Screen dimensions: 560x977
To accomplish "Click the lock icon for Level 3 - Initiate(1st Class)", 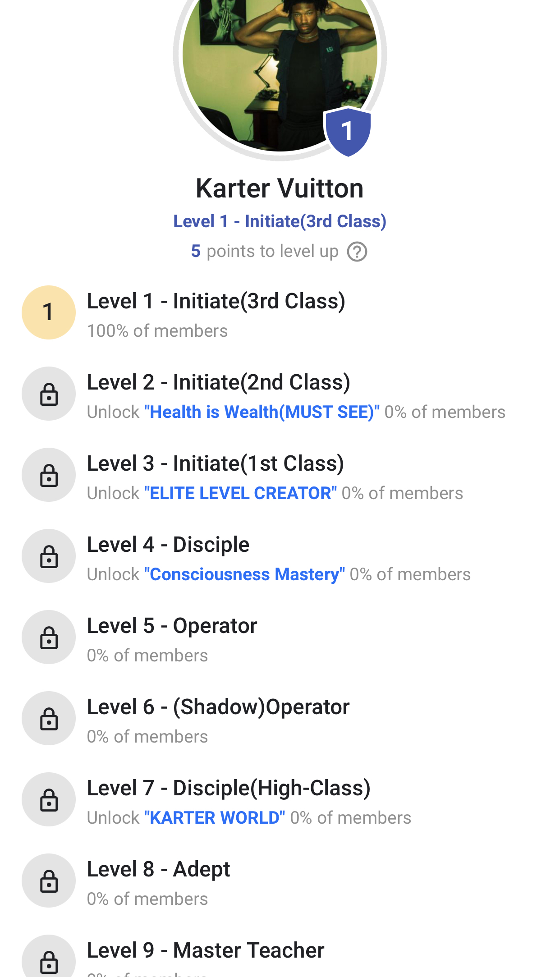I will (x=48, y=475).
